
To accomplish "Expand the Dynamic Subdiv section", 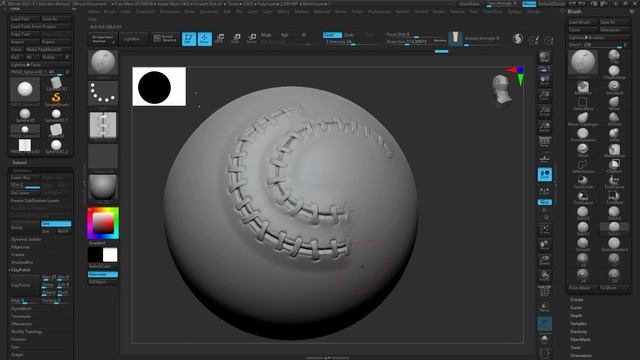I will pos(26,239).
